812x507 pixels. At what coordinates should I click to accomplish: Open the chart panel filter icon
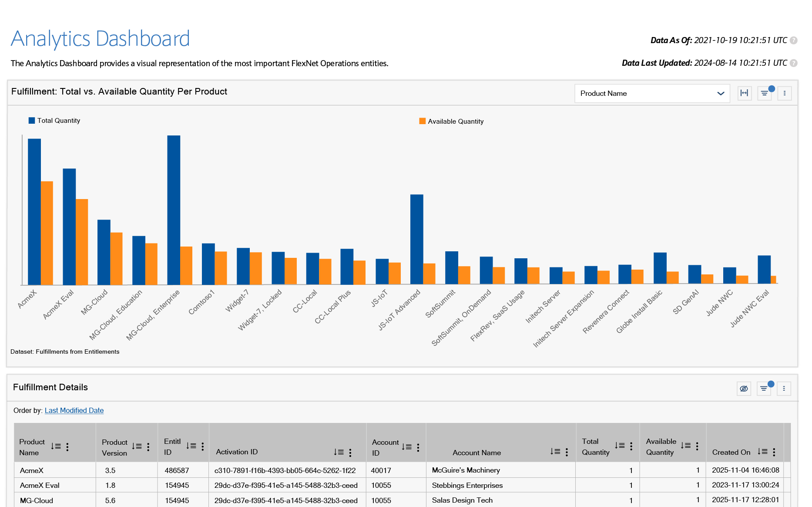point(765,93)
